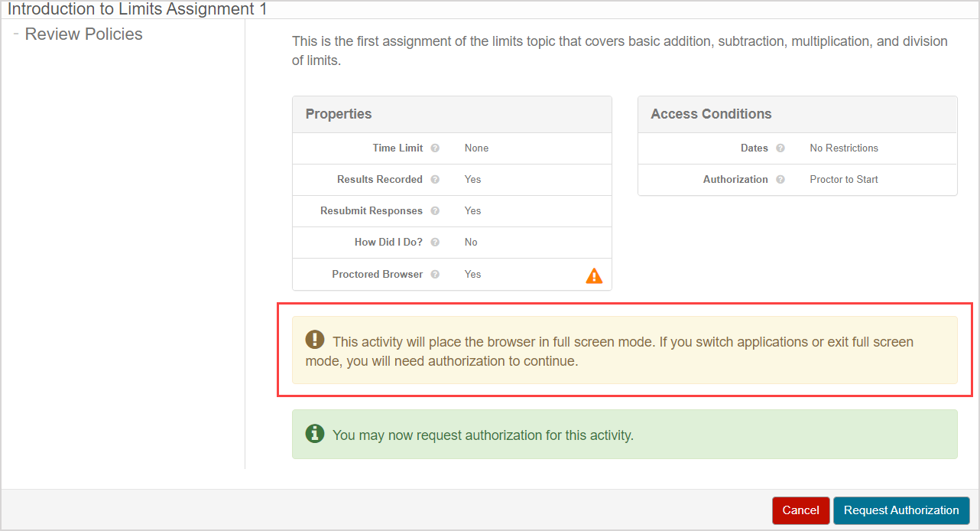Click help icon beside Results Recorded
The image size is (980, 531).
click(x=435, y=180)
